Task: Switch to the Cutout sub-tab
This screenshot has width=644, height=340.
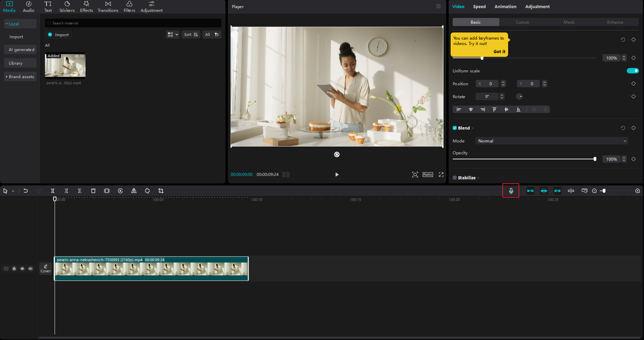Action: click(522, 22)
